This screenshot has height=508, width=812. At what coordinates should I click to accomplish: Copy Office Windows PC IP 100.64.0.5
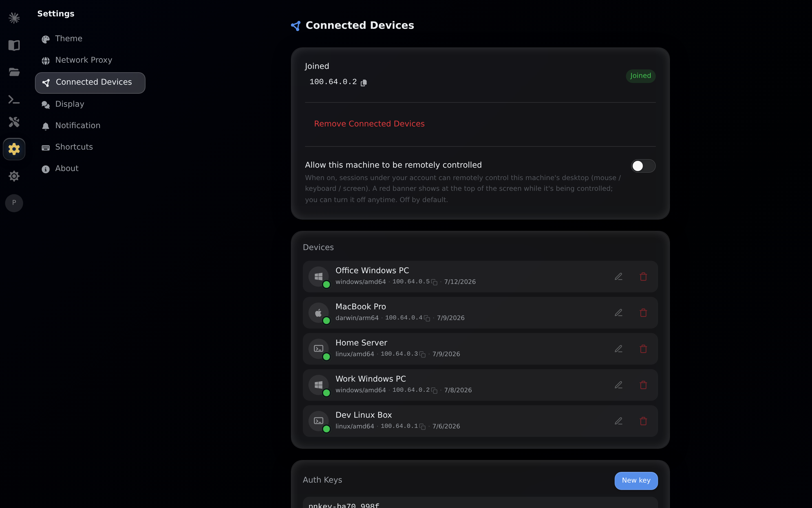click(x=434, y=282)
